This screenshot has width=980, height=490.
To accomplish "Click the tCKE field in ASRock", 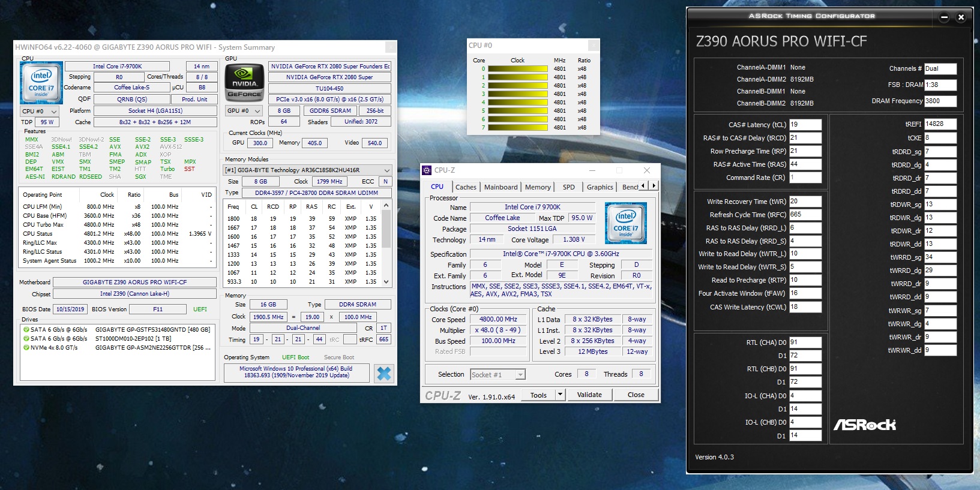I will pyautogui.click(x=940, y=138).
